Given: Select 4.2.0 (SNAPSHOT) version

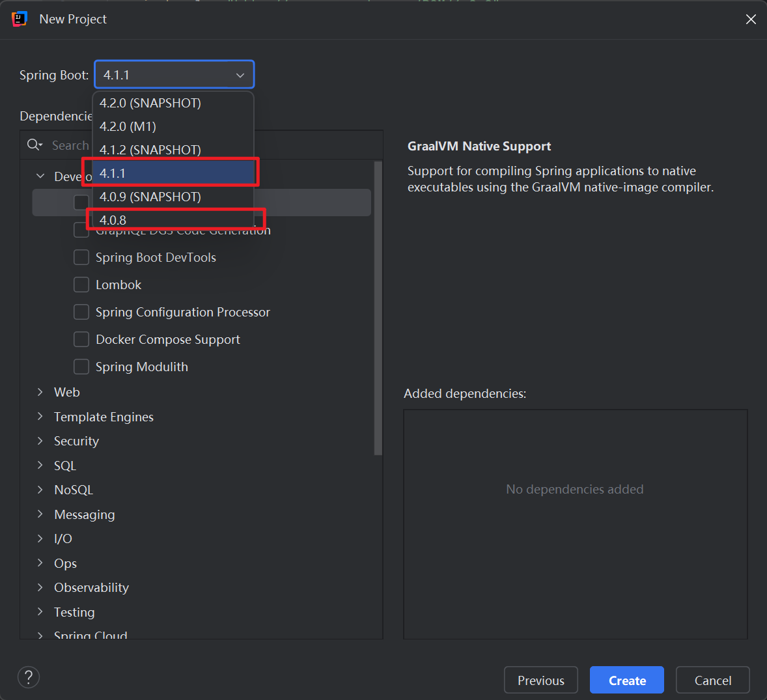Looking at the screenshot, I should click(173, 104).
